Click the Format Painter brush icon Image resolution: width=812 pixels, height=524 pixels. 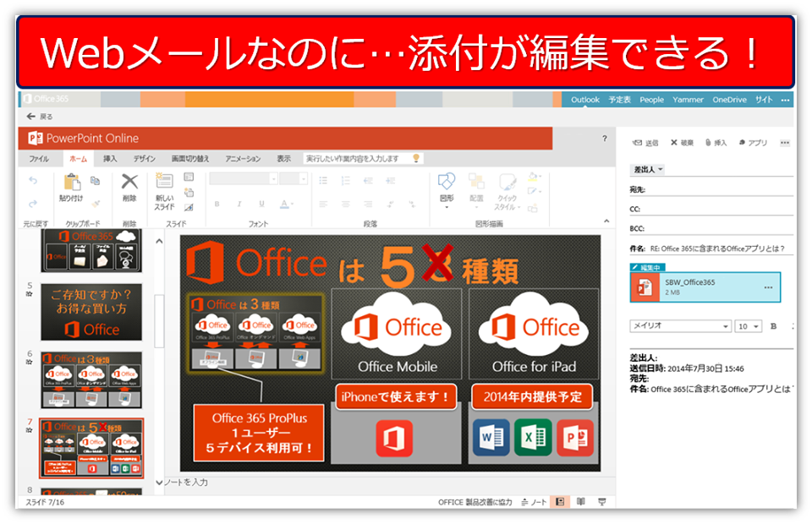pyautogui.click(x=96, y=204)
